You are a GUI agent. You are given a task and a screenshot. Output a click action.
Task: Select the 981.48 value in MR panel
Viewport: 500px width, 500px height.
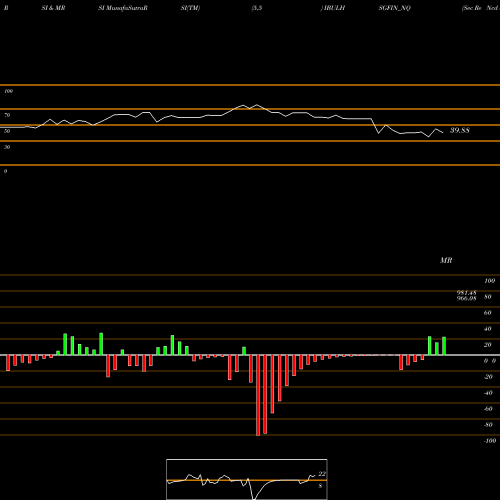click(x=466, y=292)
